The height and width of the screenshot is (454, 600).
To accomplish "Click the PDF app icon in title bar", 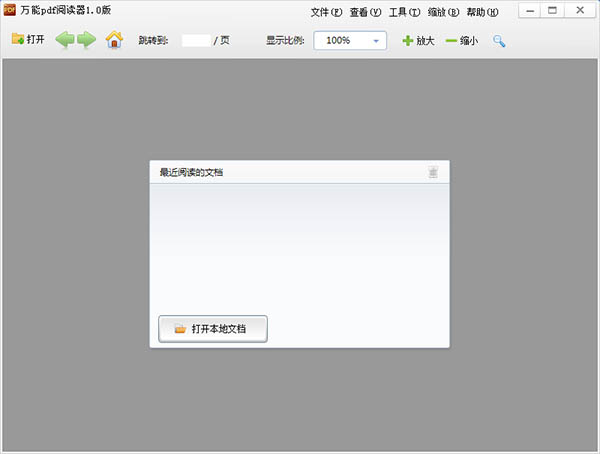I will point(10,10).
